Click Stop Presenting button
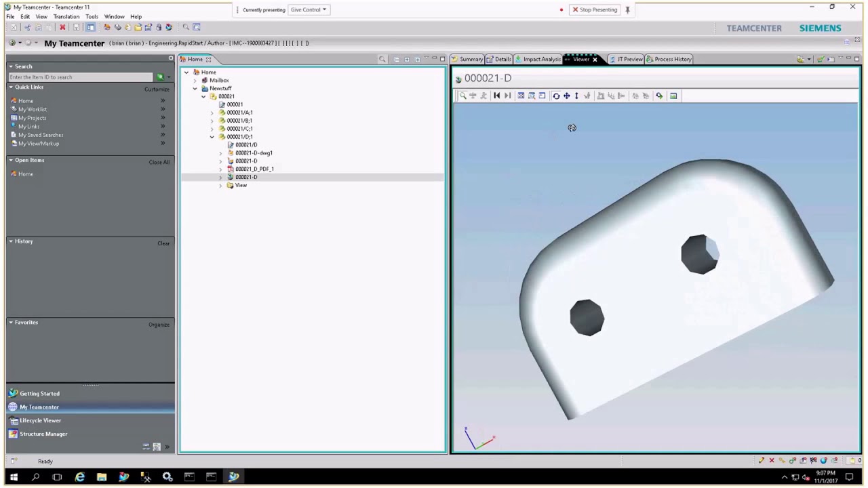868x488 pixels. tap(594, 9)
